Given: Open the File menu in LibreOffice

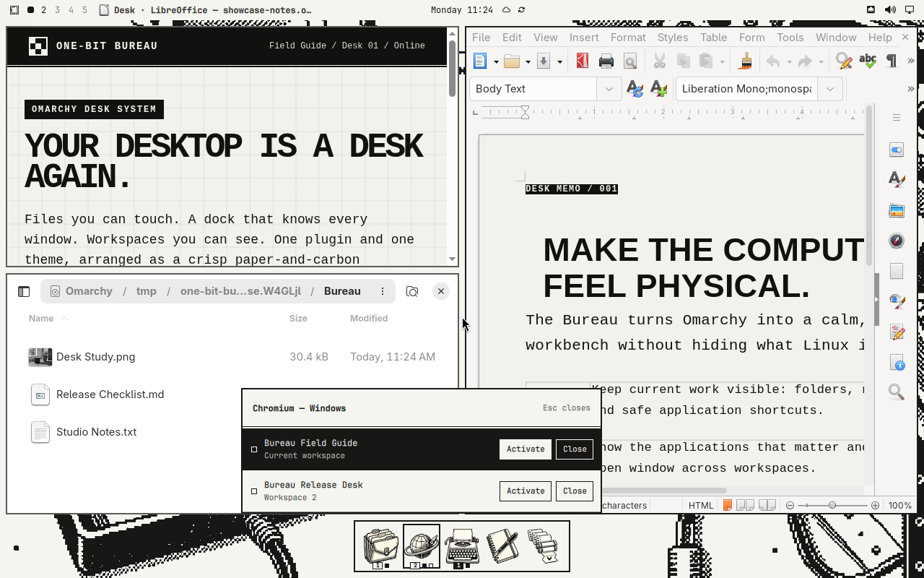Looking at the screenshot, I should [481, 38].
